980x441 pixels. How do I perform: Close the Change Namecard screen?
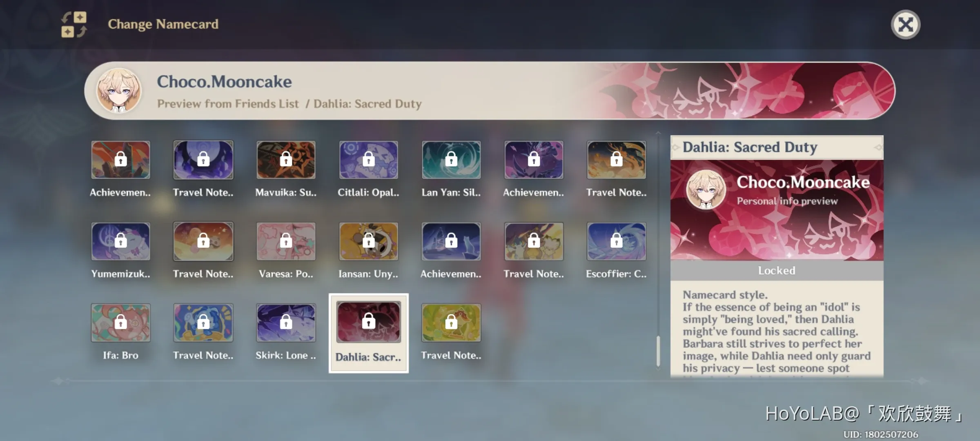pos(905,24)
